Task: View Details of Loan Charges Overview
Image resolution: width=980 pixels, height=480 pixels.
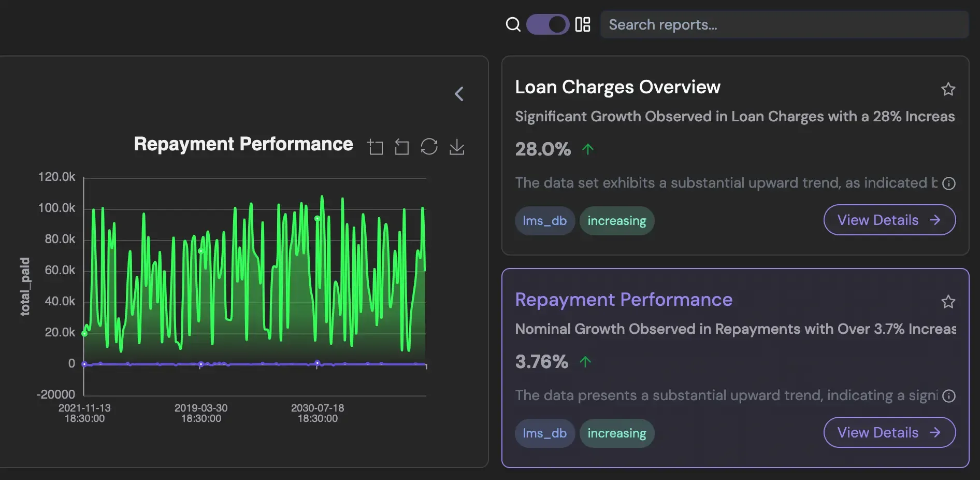Action: (889, 220)
